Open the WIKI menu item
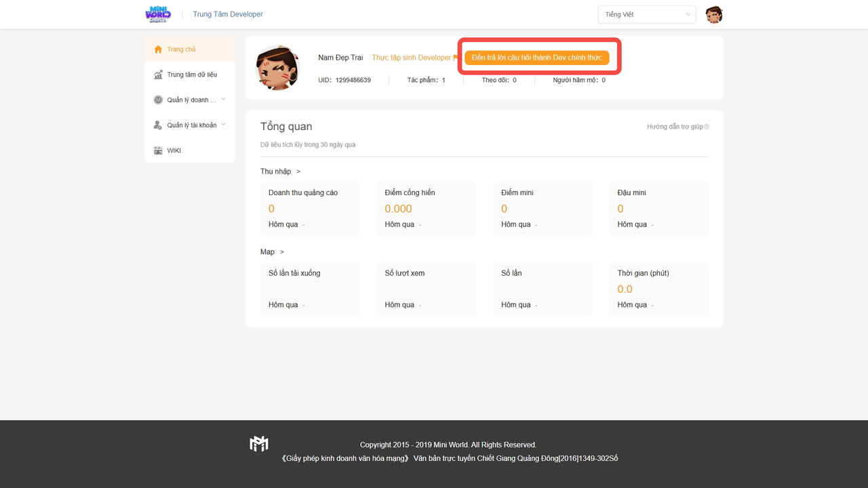Viewport: 868px width, 488px height. click(174, 150)
